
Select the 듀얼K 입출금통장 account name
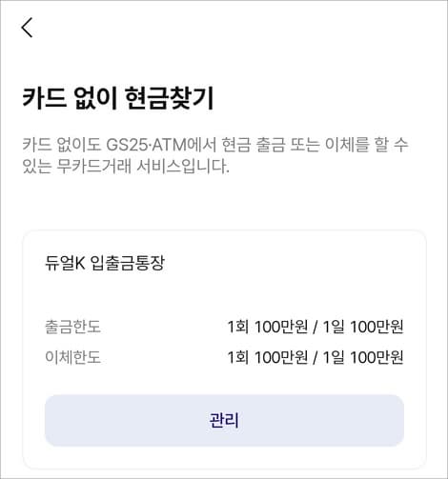click(105, 263)
